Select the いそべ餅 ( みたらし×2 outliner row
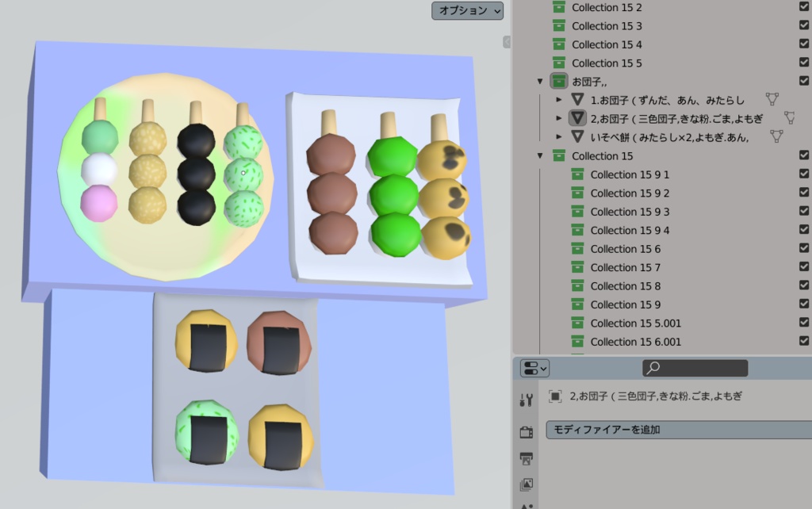This screenshot has width=812, height=509. point(669,137)
